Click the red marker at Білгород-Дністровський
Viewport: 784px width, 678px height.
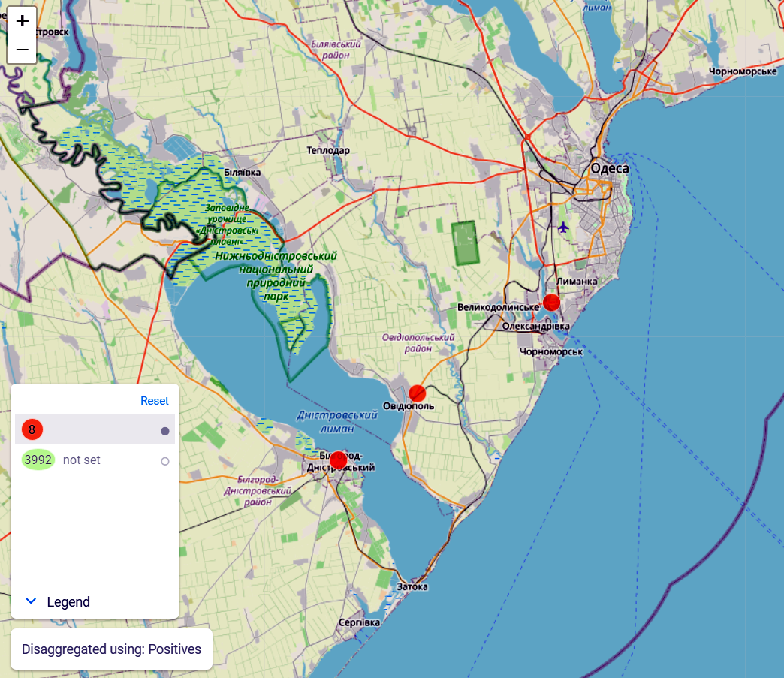click(x=339, y=460)
